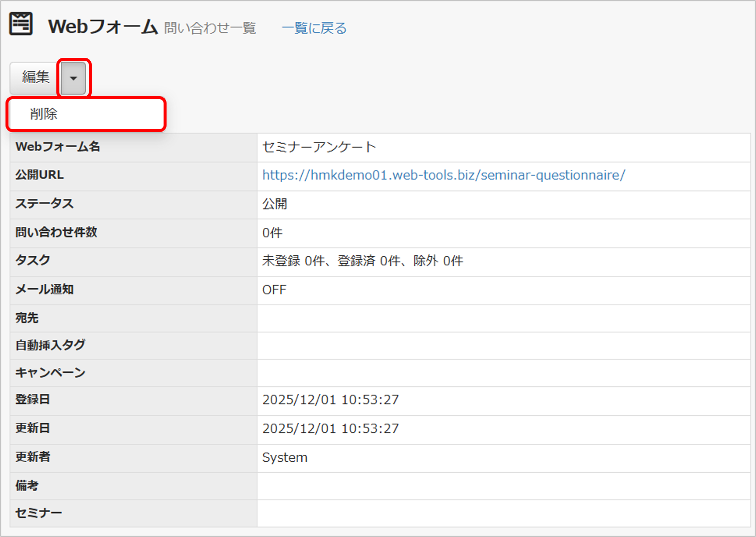Click the タスク counts value row

(504, 261)
